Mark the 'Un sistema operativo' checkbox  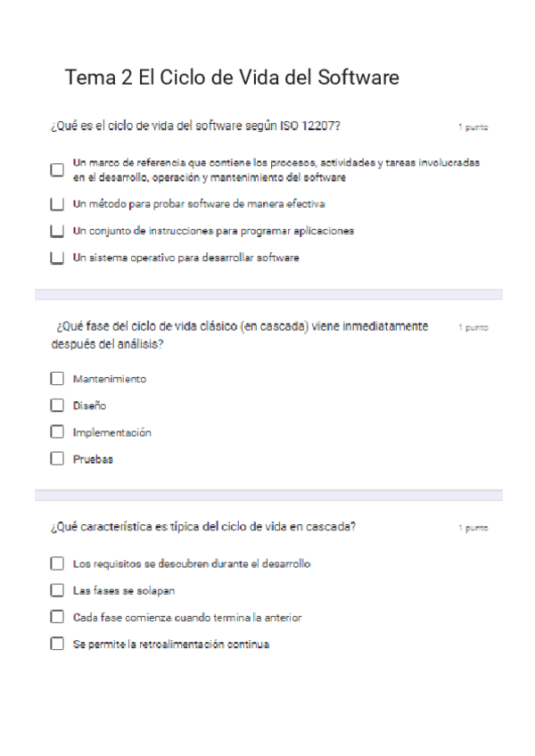[x=57, y=259]
